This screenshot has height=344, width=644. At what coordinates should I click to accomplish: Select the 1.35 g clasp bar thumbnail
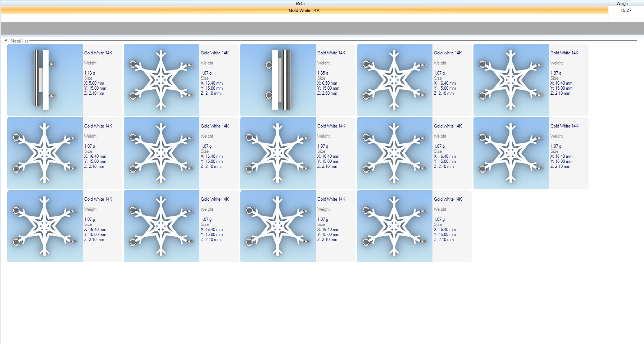(278, 80)
